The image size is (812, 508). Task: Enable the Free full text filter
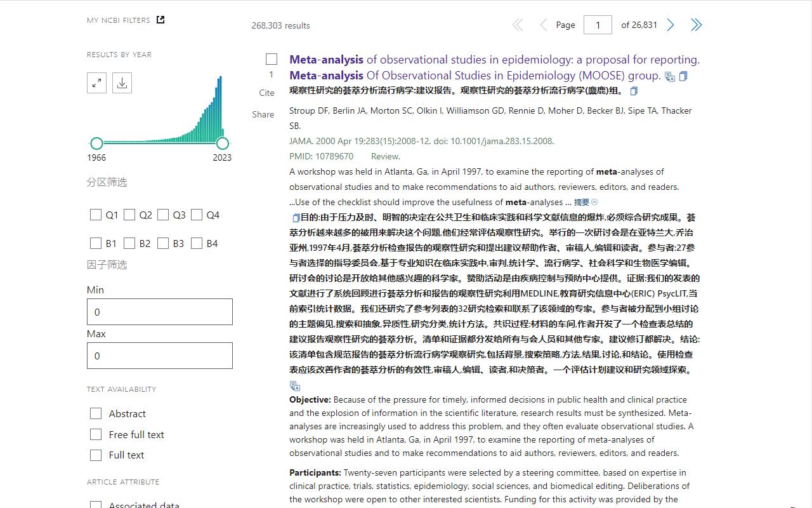coord(96,435)
